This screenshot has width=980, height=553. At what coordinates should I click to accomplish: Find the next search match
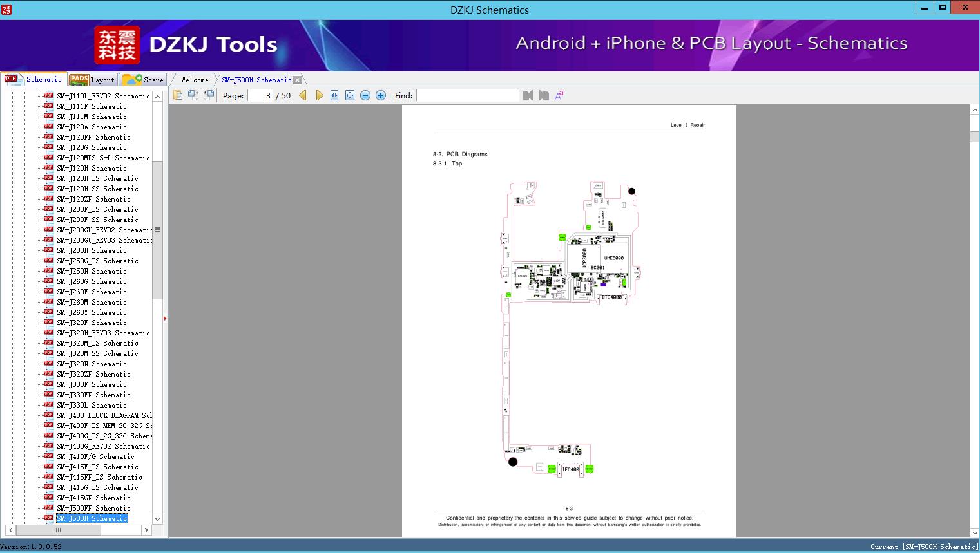(544, 95)
